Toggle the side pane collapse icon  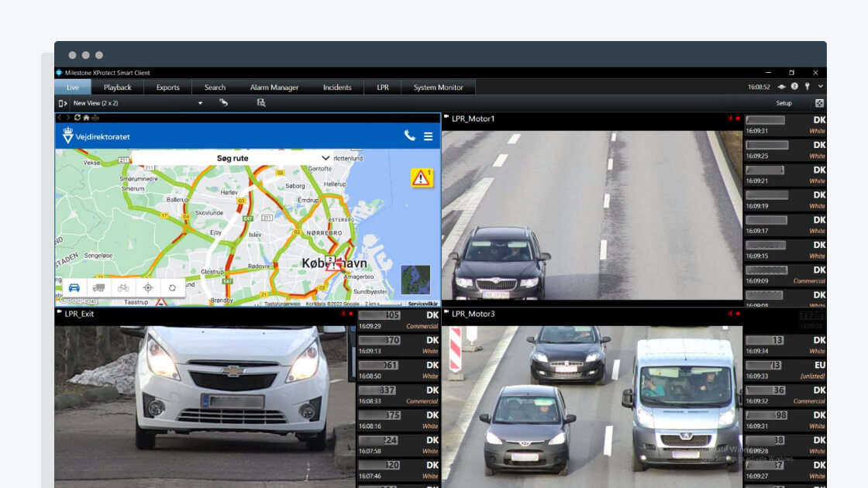click(x=63, y=103)
